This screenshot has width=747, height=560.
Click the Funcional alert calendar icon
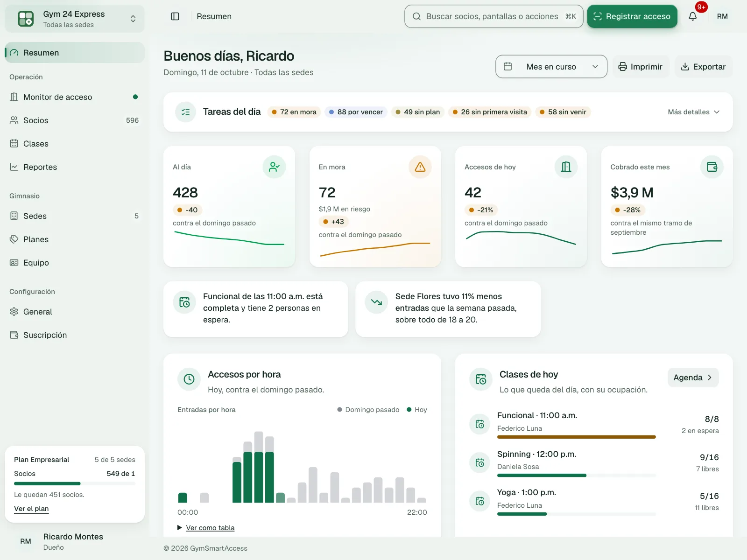184,302
